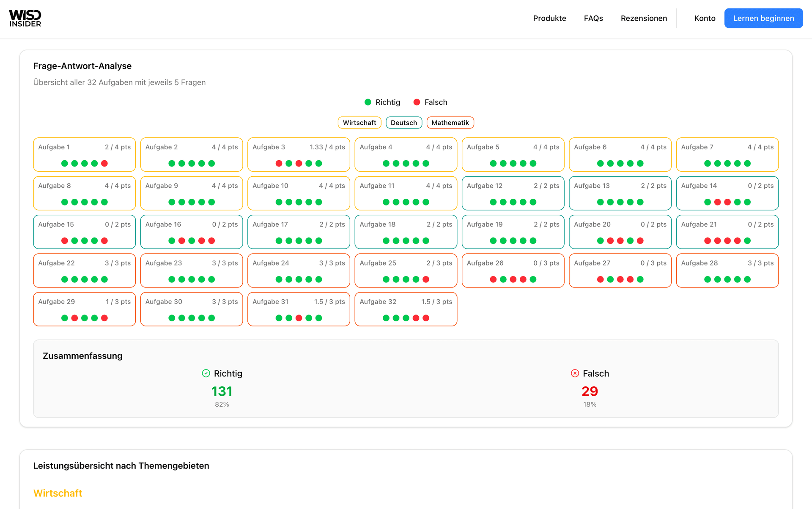Click the red last dot in Aufgabe 20
This screenshot has height=509, width=812.
(x=640, y=241)
